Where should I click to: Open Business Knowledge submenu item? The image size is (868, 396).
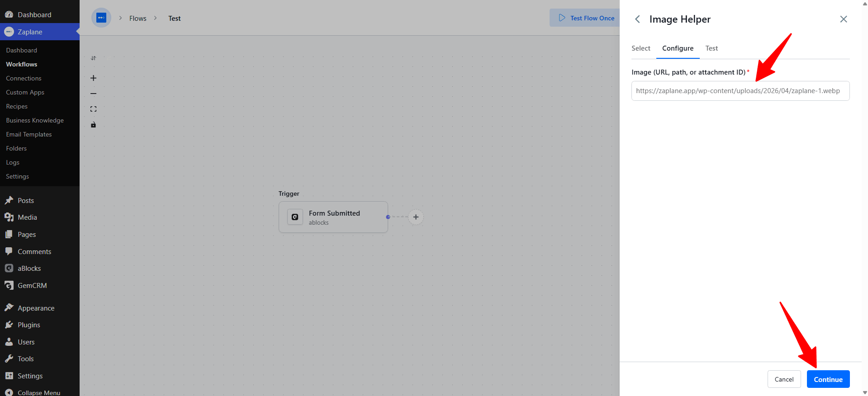tap(35, 120)
